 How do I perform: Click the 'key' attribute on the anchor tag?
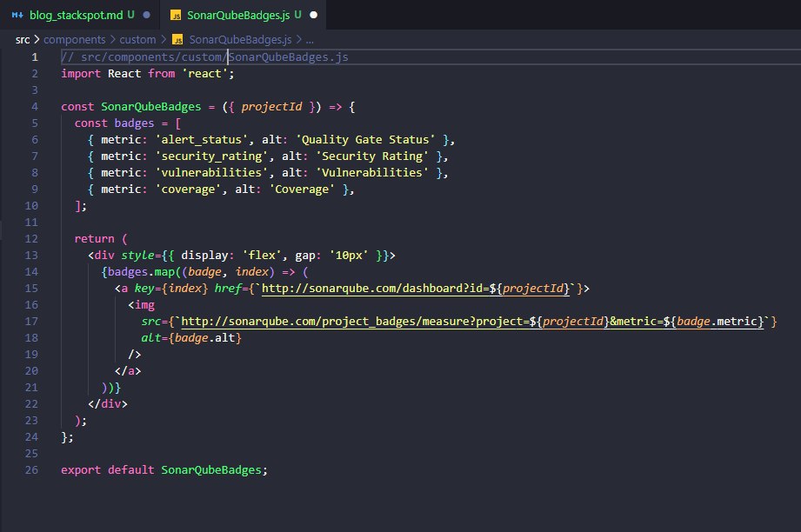144,289
